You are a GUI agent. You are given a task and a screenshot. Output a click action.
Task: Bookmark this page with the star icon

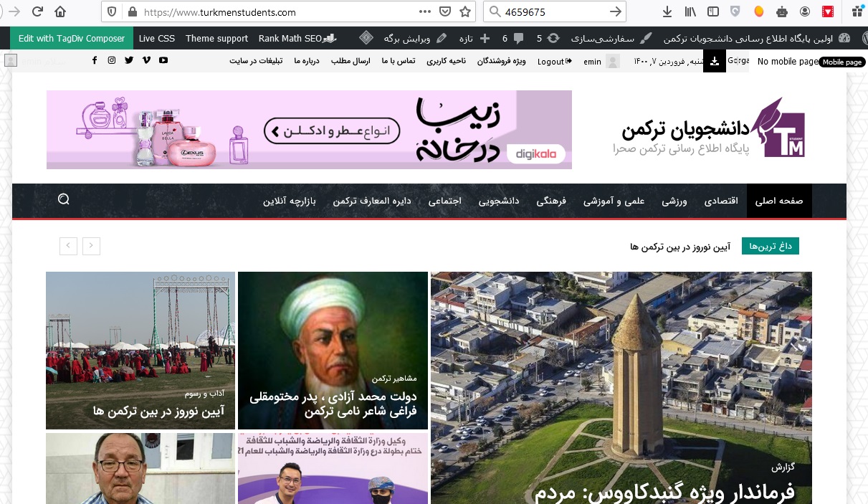pos(465,12)
